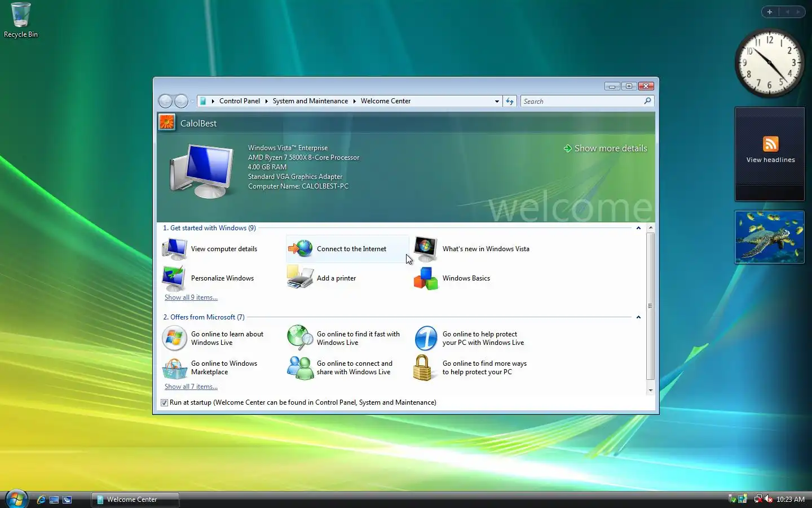The width and height of the screenshot is (812, 508).
Task: Click the sea turtle slideshow gadget
Action: [x=769, y=237]
